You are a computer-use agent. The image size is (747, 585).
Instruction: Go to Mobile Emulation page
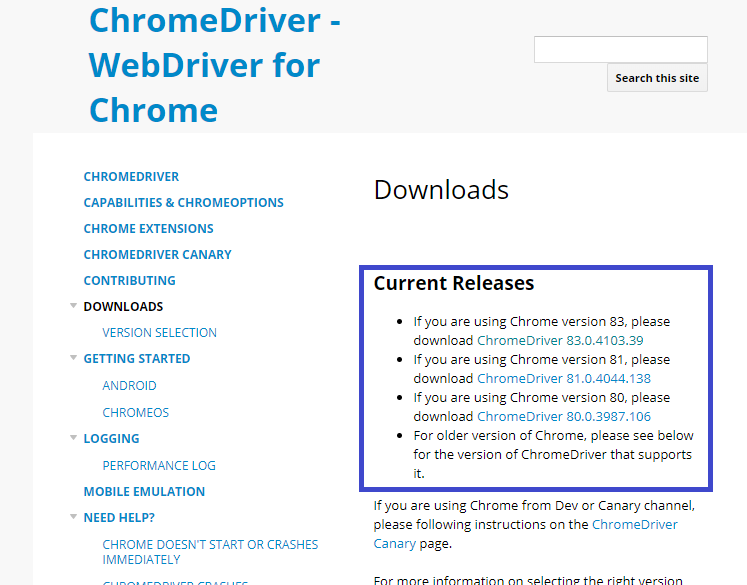pyautogui.click(x=144, y=491)
